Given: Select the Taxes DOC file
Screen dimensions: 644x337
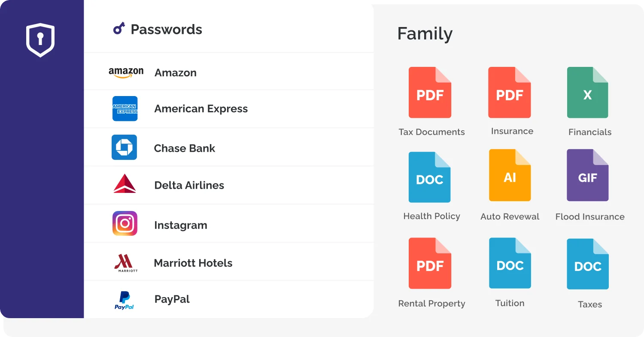Looking at the screenshot, I should pos(588,264).
